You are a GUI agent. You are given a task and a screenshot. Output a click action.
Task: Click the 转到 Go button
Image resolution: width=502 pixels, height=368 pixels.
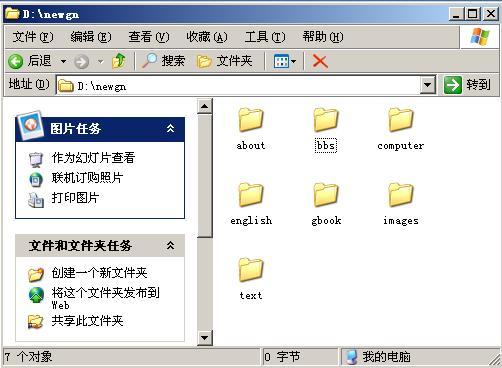[x=467, y=85]
